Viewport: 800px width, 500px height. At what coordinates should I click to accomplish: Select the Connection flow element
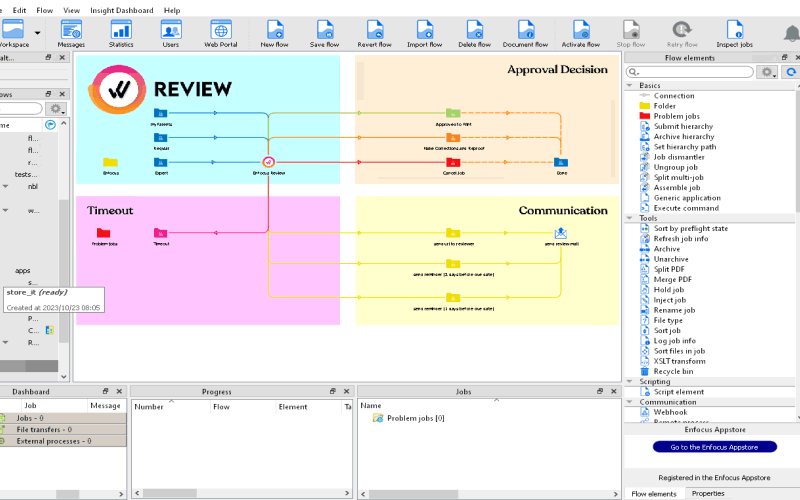point(673,95)
